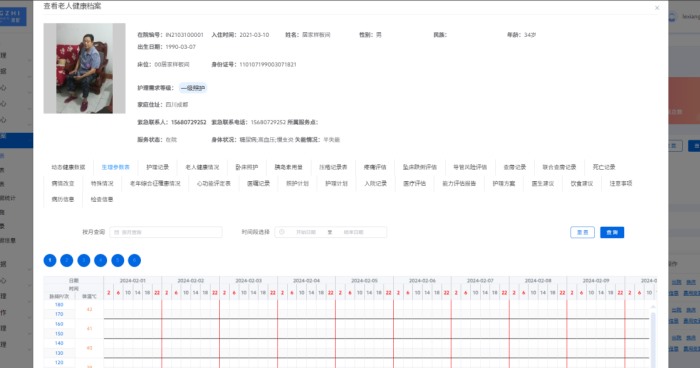Select page circle number 1
The image size is (700, 368).
[50, 260]
